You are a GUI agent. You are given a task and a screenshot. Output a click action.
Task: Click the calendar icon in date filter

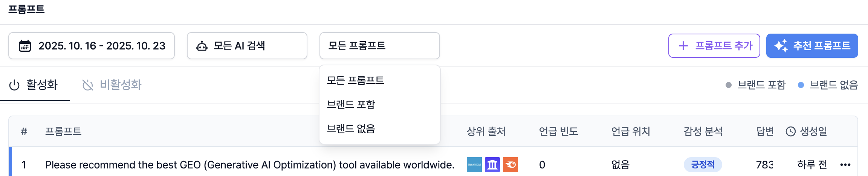[x=25, y=46]
